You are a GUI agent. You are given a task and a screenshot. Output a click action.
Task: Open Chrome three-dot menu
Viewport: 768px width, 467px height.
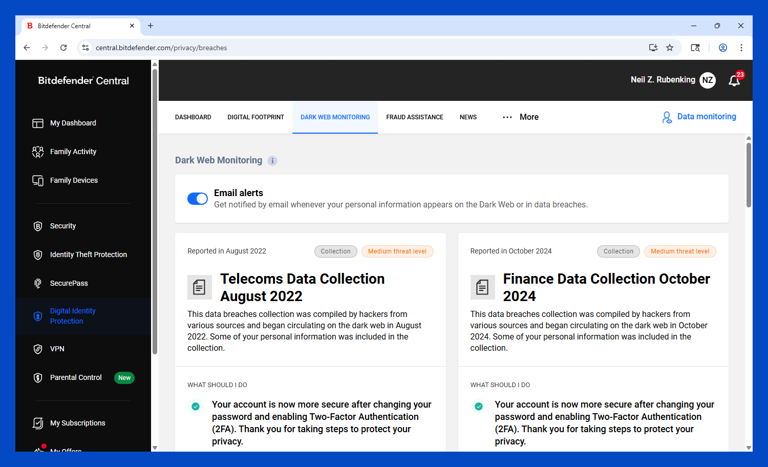point(741,48)
